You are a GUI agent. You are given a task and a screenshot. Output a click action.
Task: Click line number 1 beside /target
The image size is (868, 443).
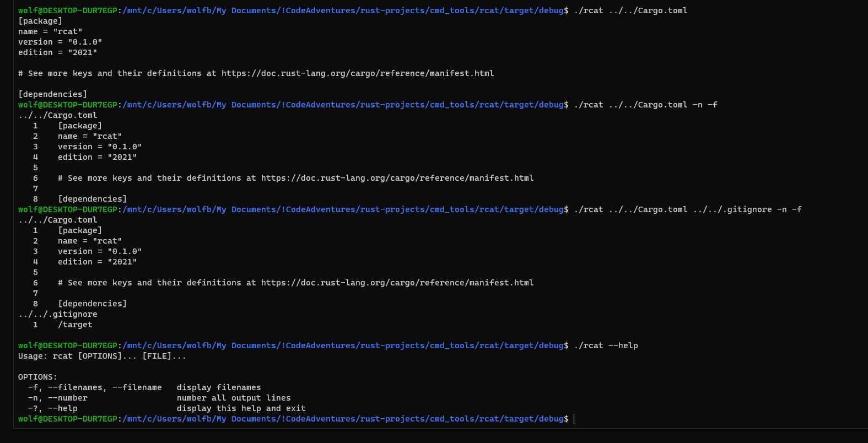(x=35, y=325)
